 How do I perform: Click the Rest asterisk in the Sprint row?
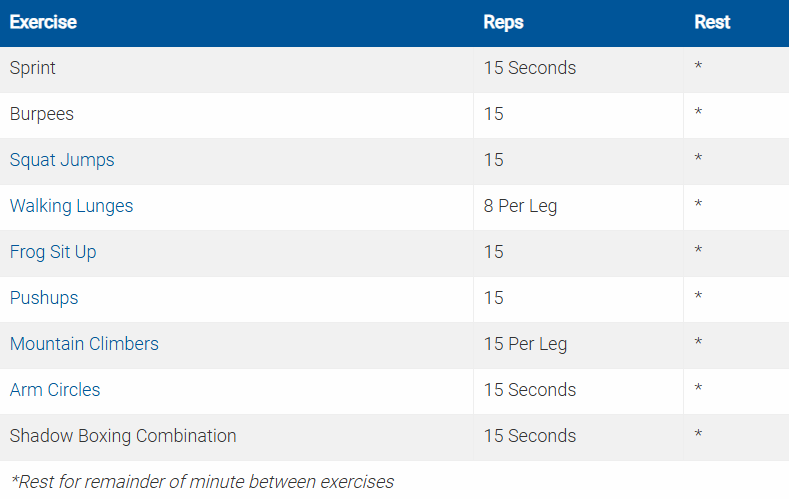click(698, 68)
